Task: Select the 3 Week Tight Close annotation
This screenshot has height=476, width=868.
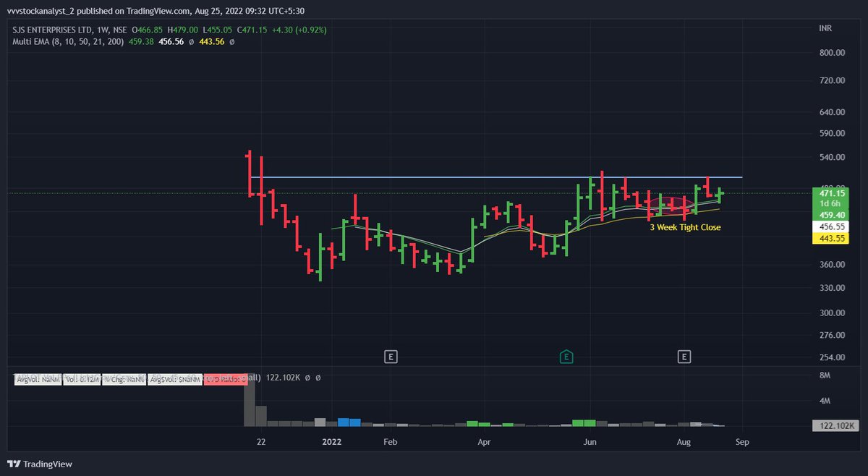Action: point(685,227)
